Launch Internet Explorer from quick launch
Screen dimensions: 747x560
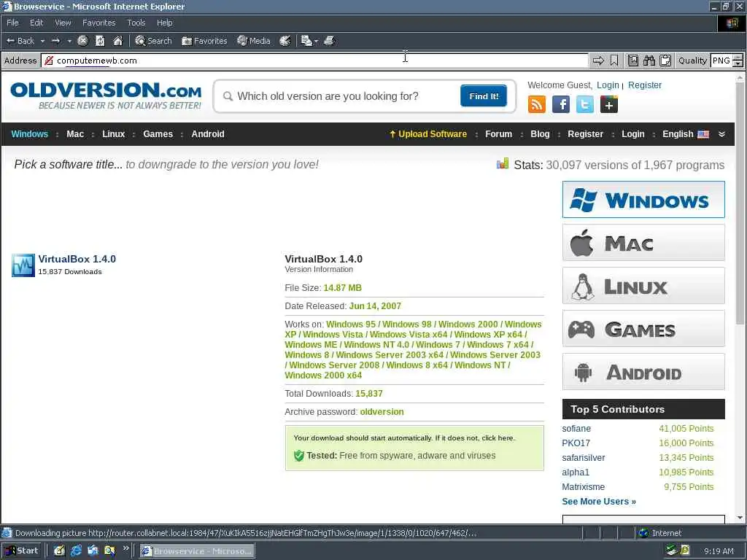coord(76,551)
